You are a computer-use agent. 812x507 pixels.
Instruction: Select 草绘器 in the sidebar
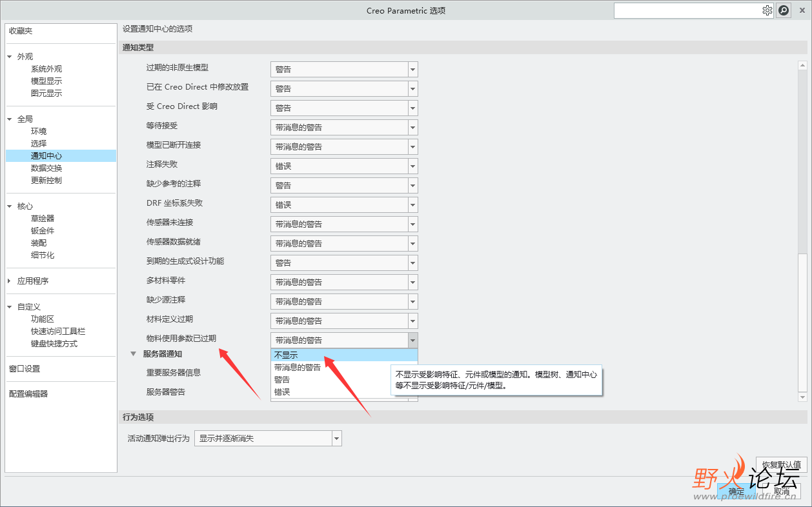(43, 219)
